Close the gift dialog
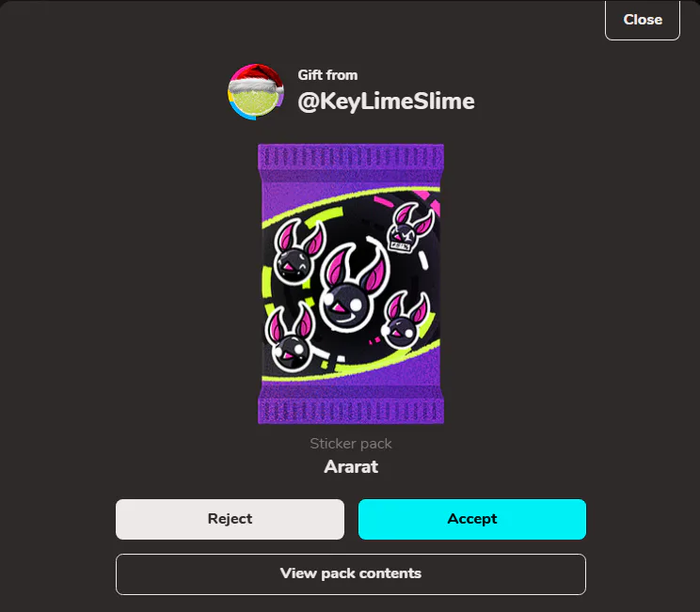This screenshot has height=612, width=700. 643,20
